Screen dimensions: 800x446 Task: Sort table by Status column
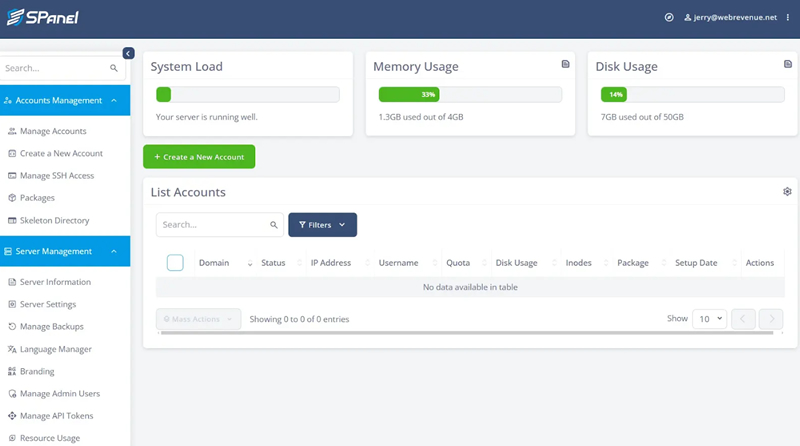281,263
